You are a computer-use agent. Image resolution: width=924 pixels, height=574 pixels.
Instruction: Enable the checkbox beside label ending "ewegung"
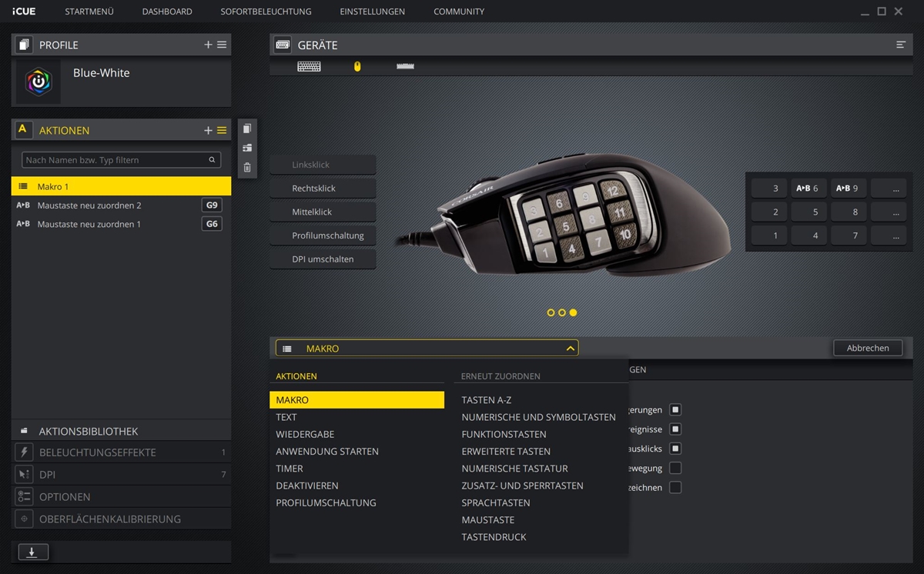[675, 468]
